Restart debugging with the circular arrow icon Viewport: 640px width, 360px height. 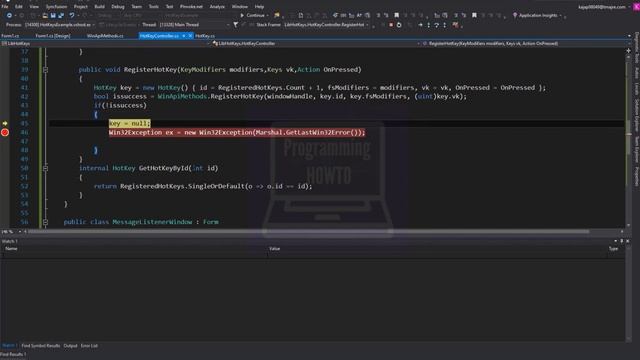click(399, 25)
